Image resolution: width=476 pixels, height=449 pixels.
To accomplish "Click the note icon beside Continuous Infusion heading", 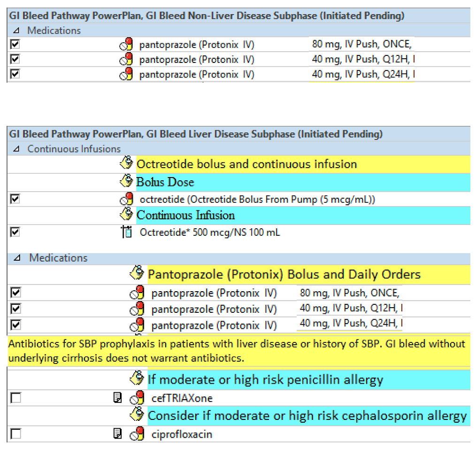I will pyautogui.click(x=127, y=215).
